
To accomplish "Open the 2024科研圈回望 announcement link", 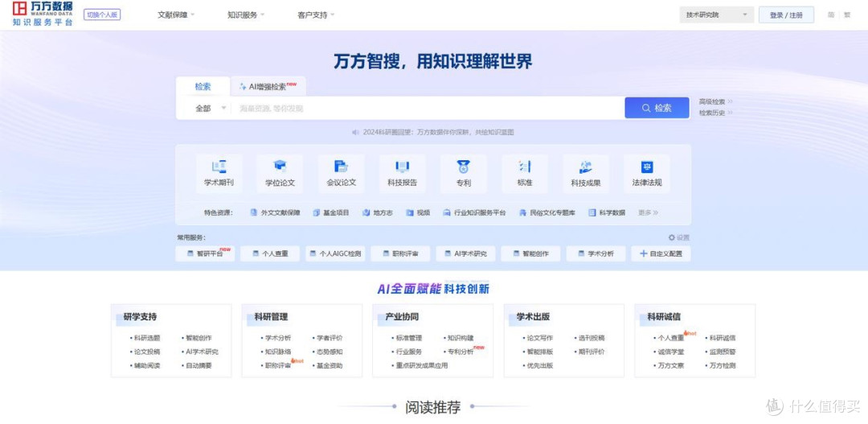I will (439, 133).
